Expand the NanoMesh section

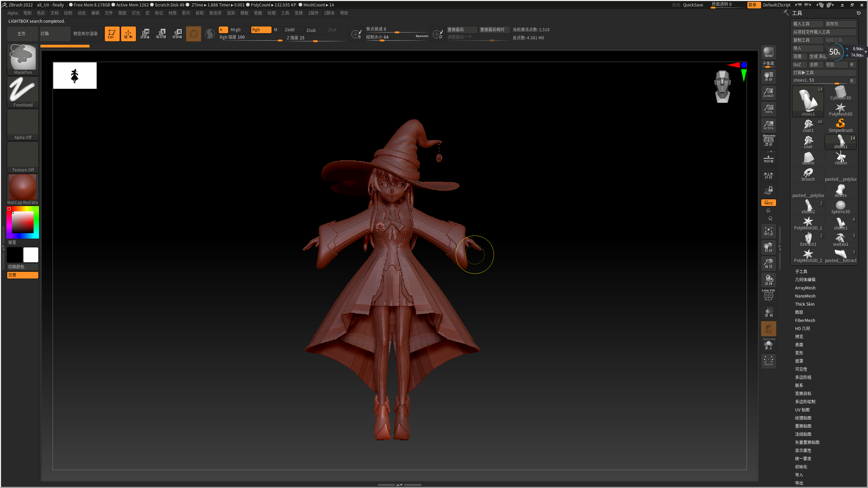point(805,296)
